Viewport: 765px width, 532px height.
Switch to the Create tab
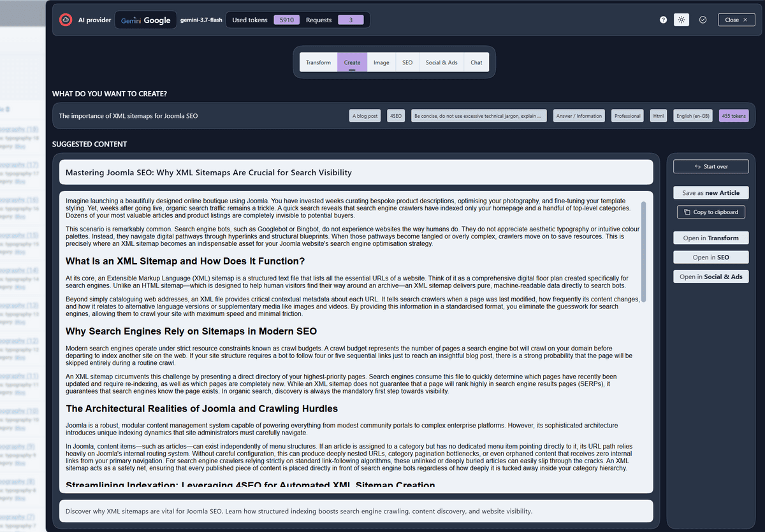(x=352, y=62)
